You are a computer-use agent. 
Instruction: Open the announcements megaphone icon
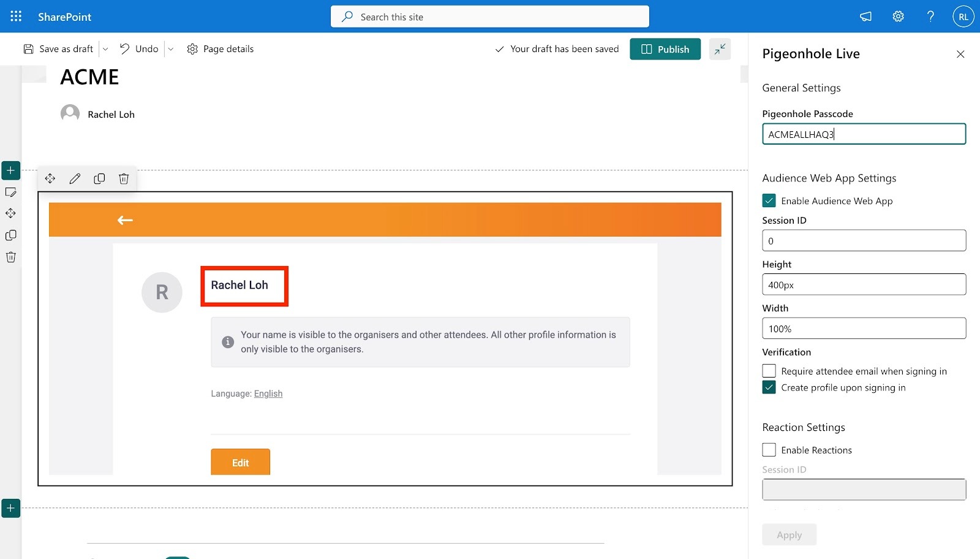pos(865,17)
